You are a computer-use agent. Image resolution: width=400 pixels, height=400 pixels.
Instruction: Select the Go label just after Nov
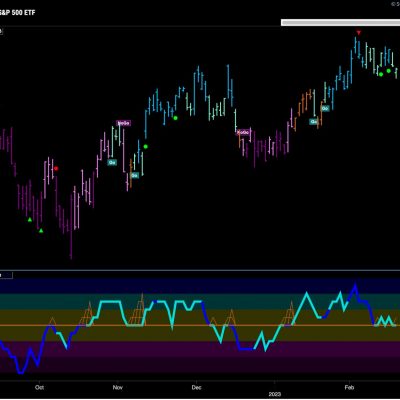click(x=134, y=175)
